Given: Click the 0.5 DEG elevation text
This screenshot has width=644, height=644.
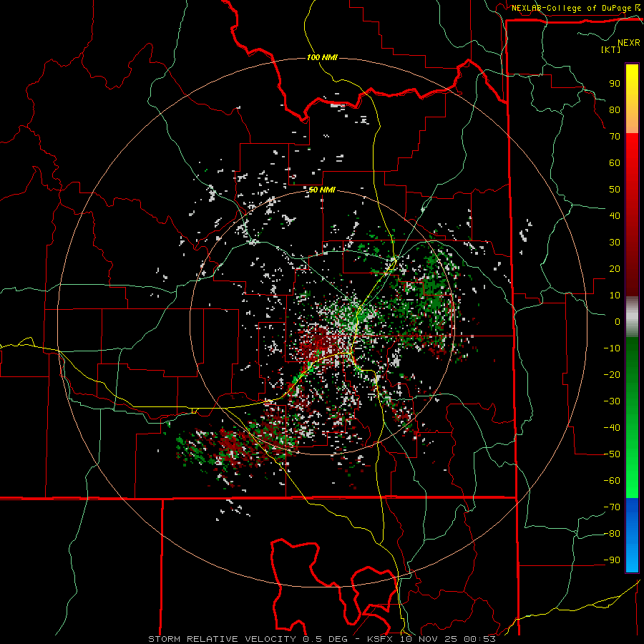Looking at the screenshot, I should 325,639.
